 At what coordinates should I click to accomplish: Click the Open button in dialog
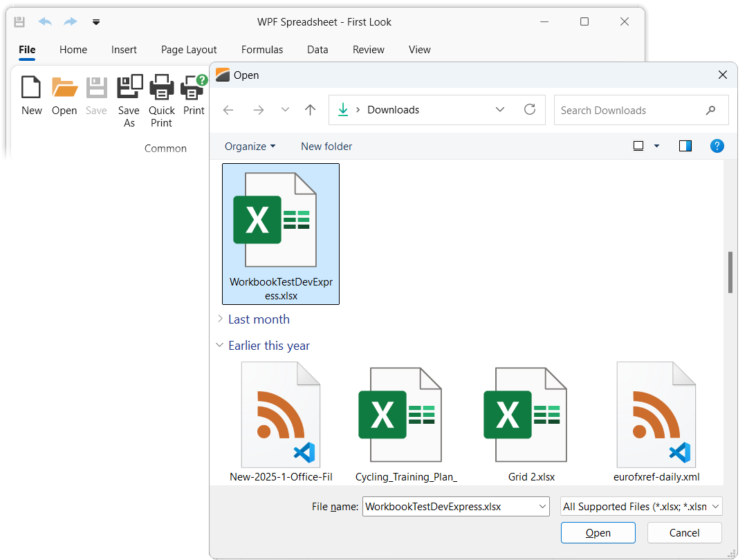coord(598,532)
